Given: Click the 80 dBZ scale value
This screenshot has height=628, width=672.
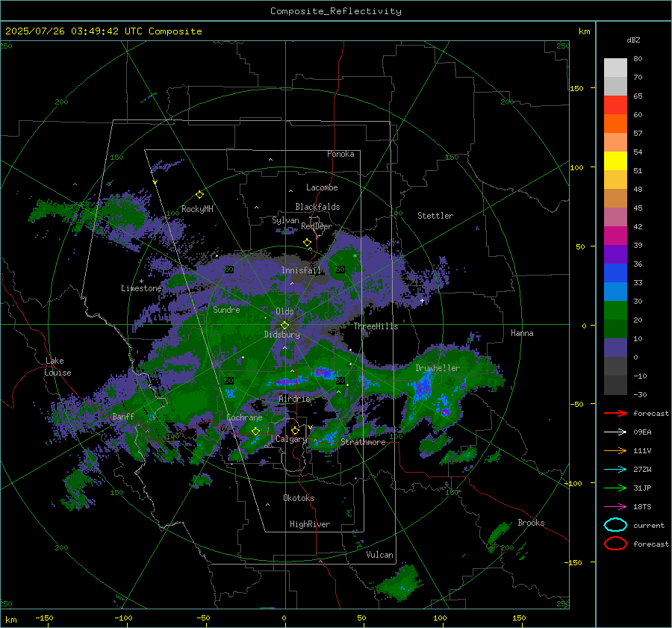Looking at the screenshot, I should 638,59.
